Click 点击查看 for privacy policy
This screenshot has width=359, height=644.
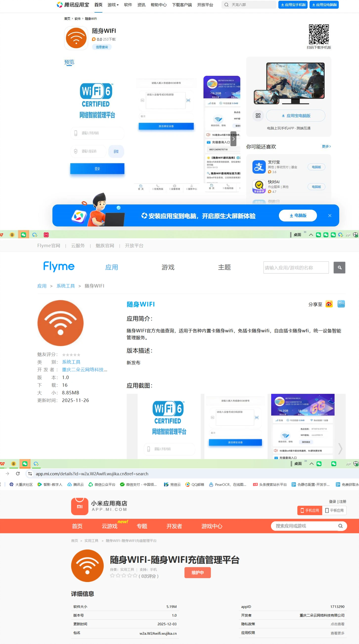(x=337, y=624)
